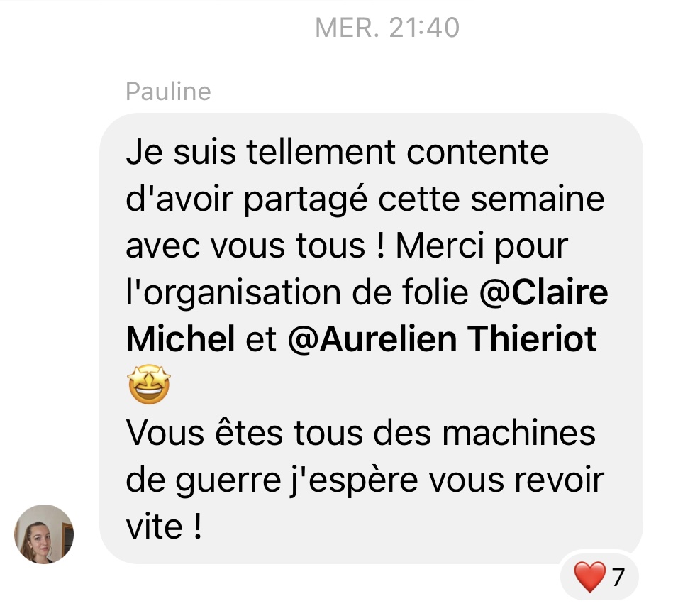700x606 pixels.
Task: Select the sender name Pauline
Action: point(168,92)
